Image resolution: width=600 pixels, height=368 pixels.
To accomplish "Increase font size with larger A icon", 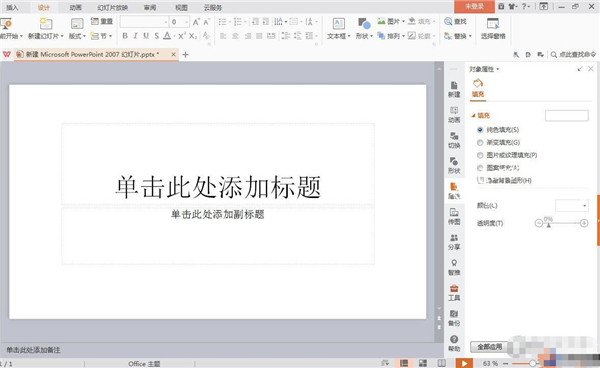I will [x=196, y=22].
